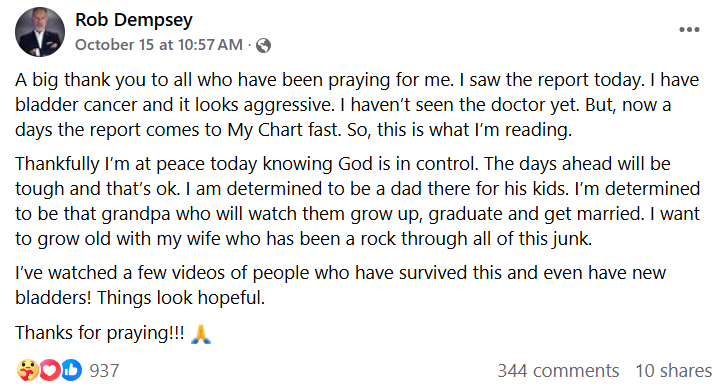Viewport: 723px width, 387px height.
Task: Click the globe Public audience icon
Action: [263, 45]
